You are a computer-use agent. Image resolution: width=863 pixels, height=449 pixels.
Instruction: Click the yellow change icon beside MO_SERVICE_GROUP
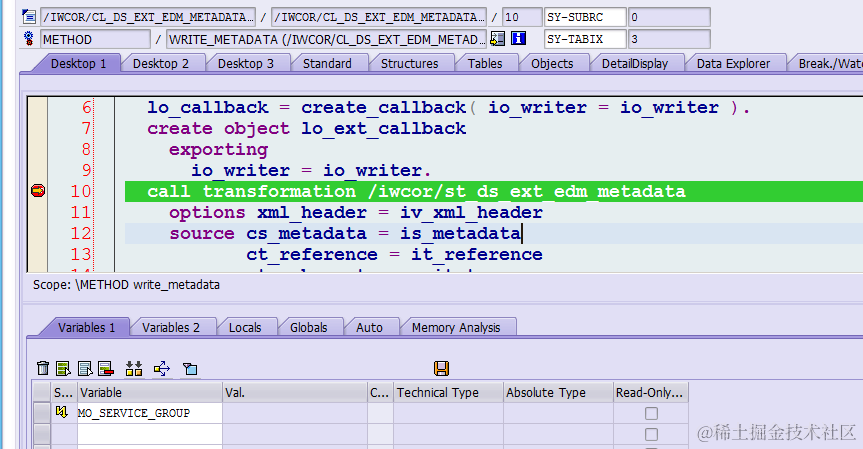(62, 412)
